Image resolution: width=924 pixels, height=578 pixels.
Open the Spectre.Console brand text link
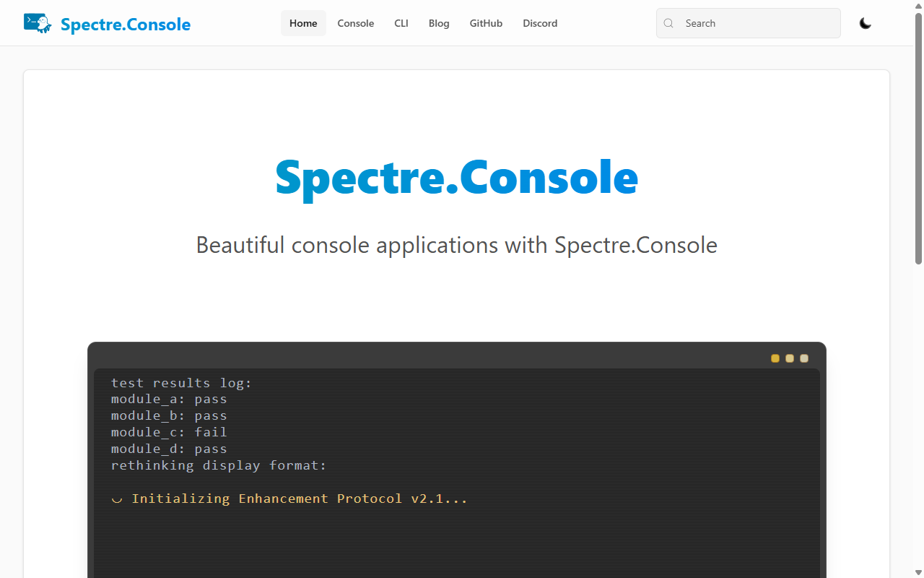pyautogui.click(x=126, y=25)
